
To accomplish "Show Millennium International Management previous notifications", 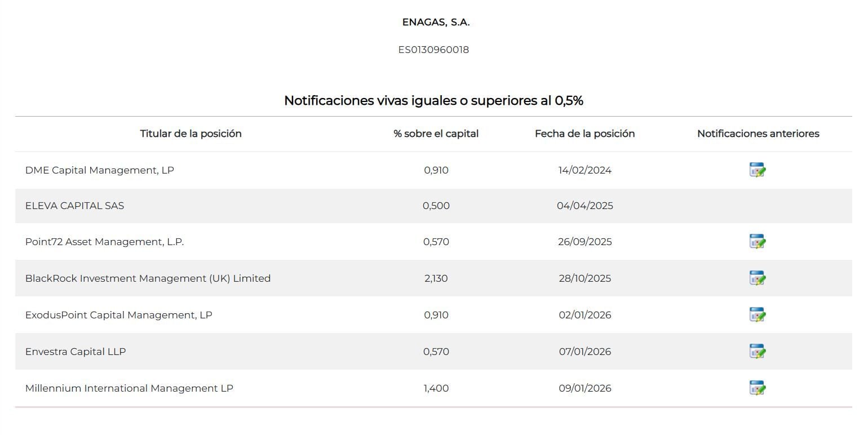I will [x=757, y=388].
